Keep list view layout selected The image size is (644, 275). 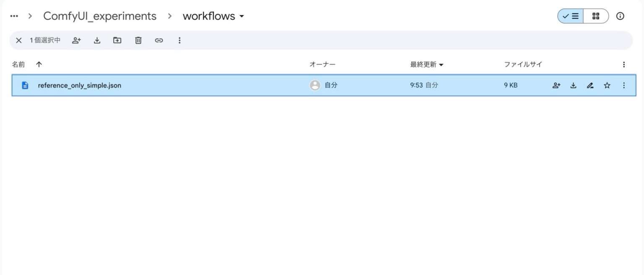[570, 16]
